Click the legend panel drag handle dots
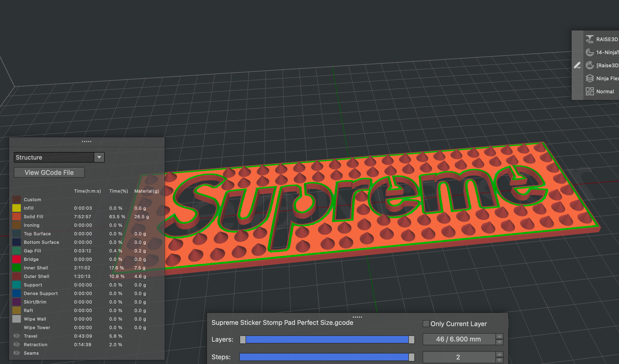Viewport: 619px width, 364px height. (x=87, y=141)
